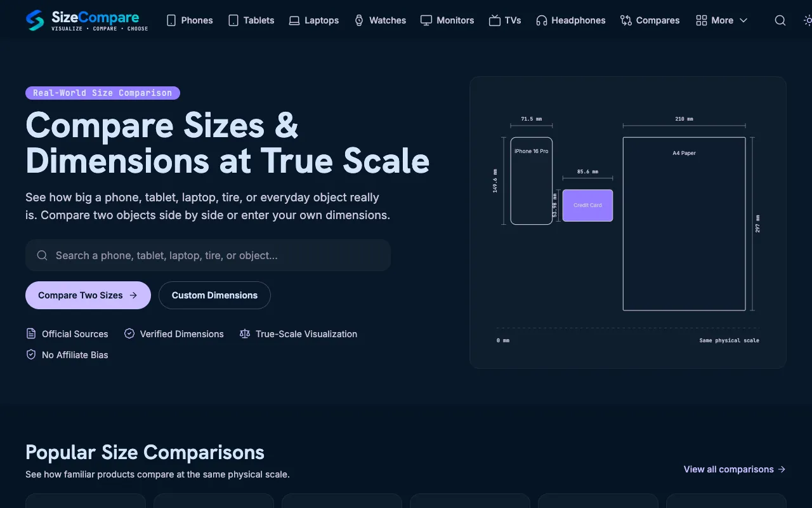Click the arrow next to View all comparisons
This screenshot has width=812, height=508.
click(782, 469)
